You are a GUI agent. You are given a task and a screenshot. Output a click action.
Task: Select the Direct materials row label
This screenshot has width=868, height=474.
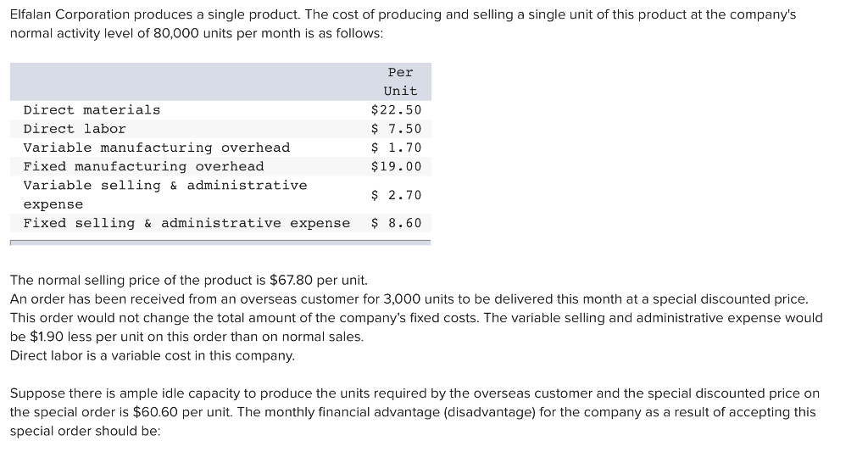(92, 110)
